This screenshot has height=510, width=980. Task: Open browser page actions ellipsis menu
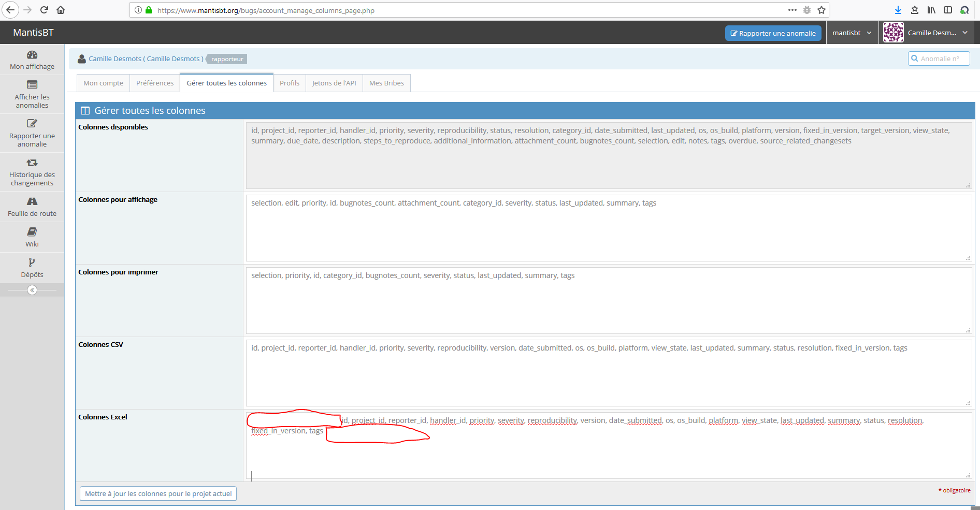pos(792,10)
